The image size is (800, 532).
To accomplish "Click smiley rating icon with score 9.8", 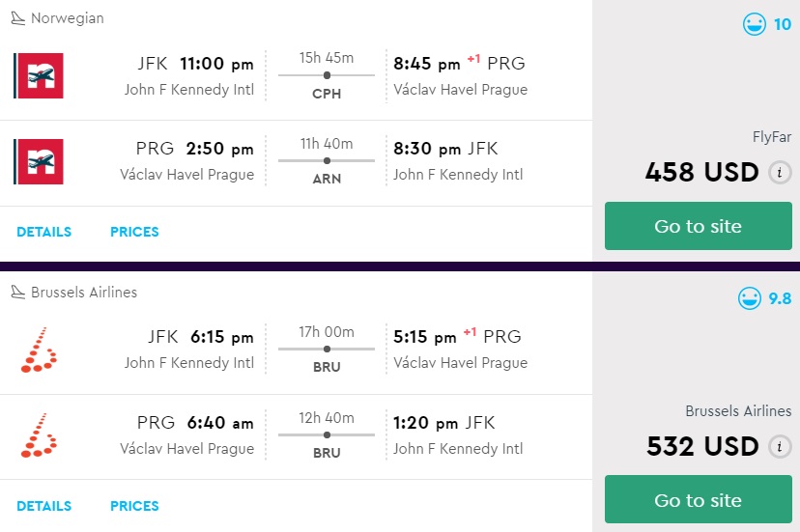I will tap(750, 298).
